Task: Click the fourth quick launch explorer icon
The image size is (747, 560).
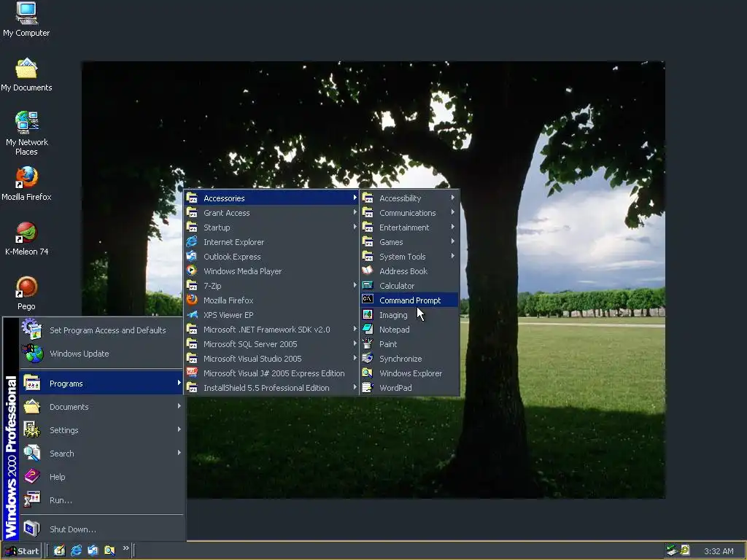Action: click(x=109, y=551)
